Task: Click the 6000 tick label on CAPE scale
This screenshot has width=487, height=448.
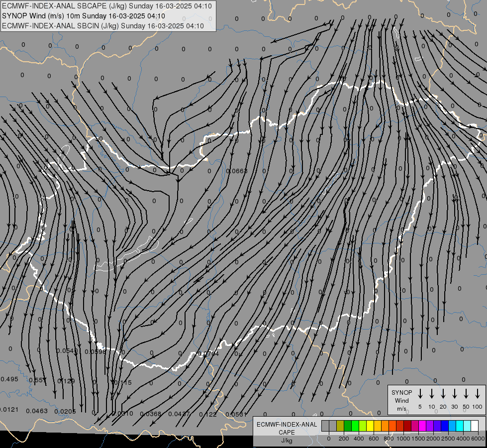Action: 478,439
